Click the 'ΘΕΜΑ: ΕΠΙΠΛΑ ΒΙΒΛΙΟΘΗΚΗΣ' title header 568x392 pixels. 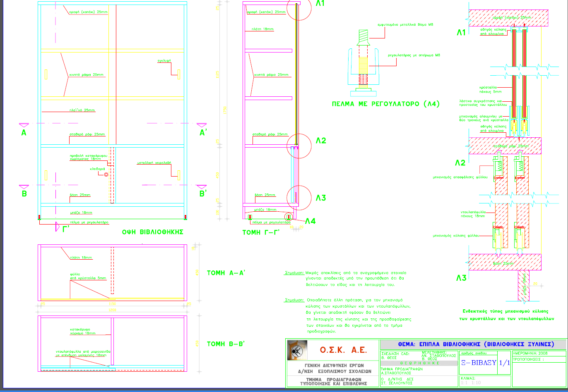pos(476,344)
